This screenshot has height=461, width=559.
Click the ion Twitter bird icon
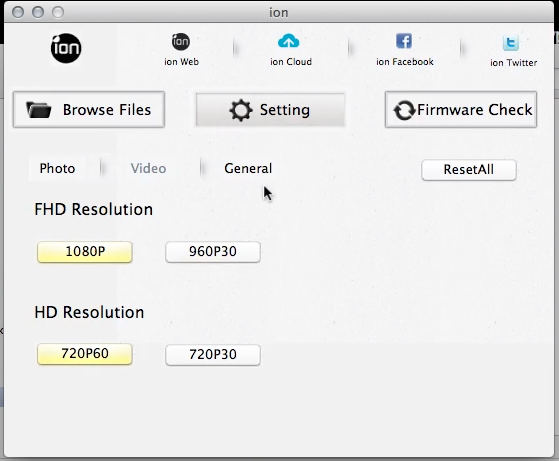[x=511, y=43]
